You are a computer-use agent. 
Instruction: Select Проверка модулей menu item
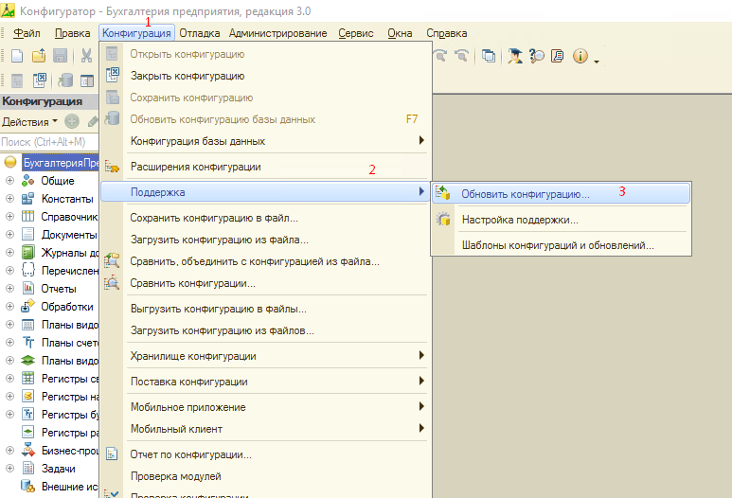[265, 476]
